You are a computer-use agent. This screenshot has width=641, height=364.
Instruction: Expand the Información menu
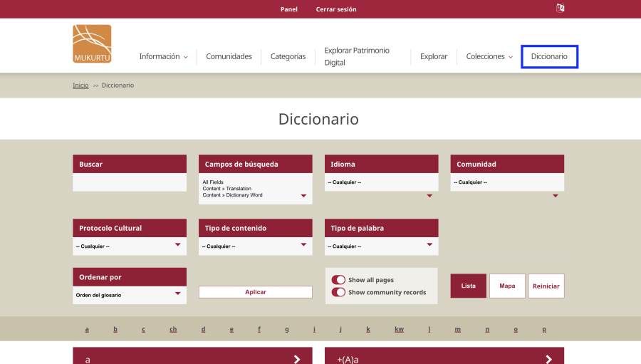click(x=163, y=56)
